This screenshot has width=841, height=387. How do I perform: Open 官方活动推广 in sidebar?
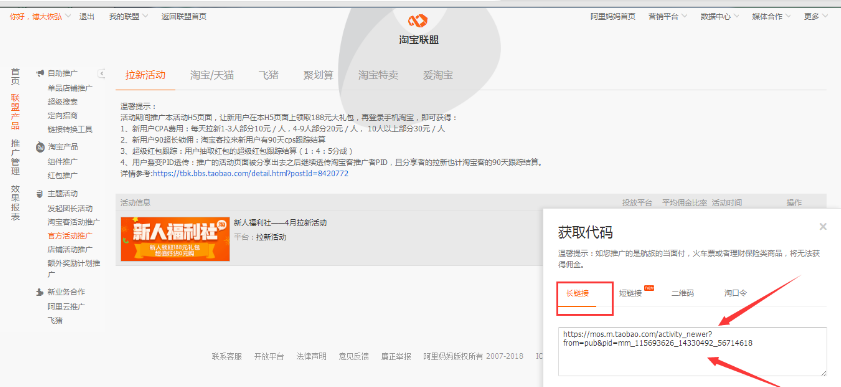coord(70,235)
